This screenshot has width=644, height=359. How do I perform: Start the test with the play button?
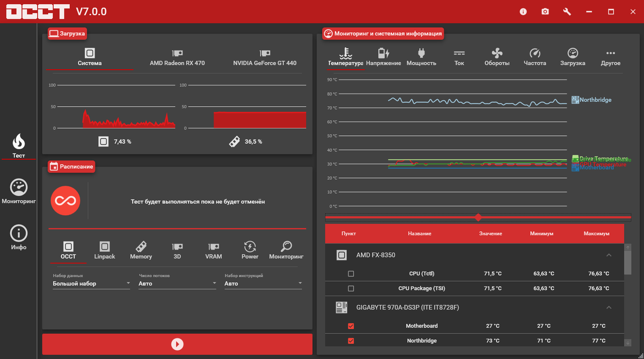[177, 344]
